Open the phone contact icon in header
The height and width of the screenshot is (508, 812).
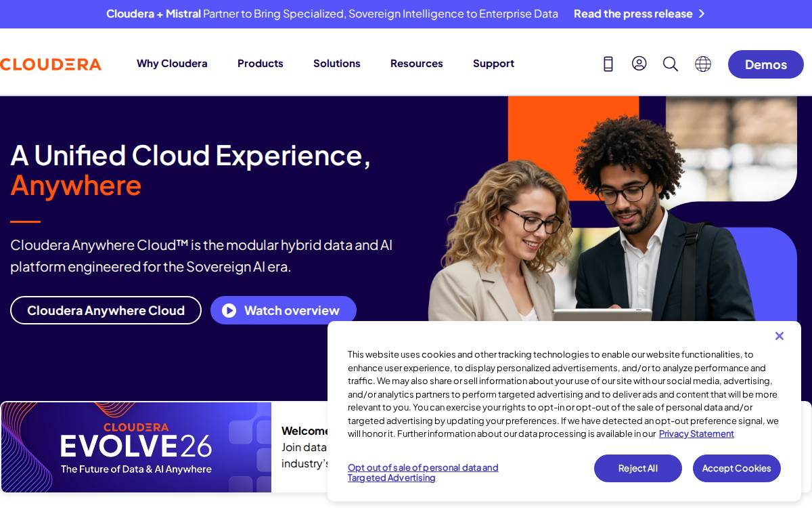(x=608, y=64)
